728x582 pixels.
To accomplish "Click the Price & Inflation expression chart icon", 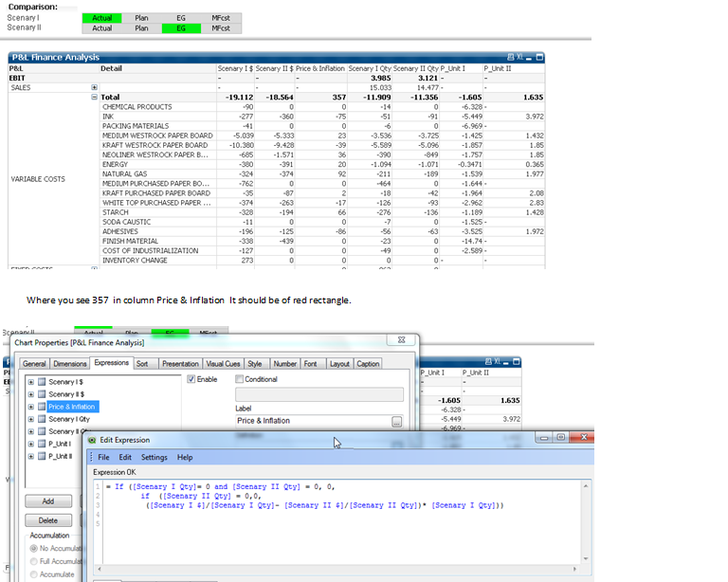I will pos(42,407).
